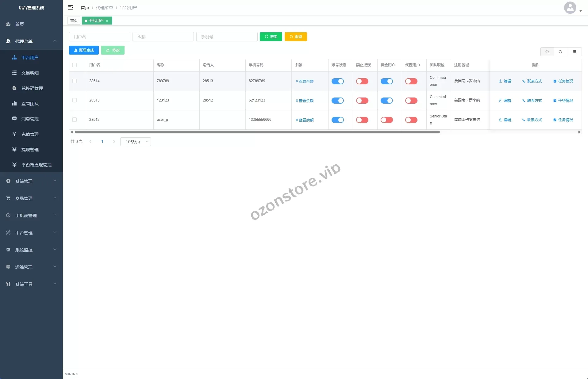Viewport: 588px width, 379px height.
Task: Expand the 系统管理 sidebar menu
Action: [31, 181]
